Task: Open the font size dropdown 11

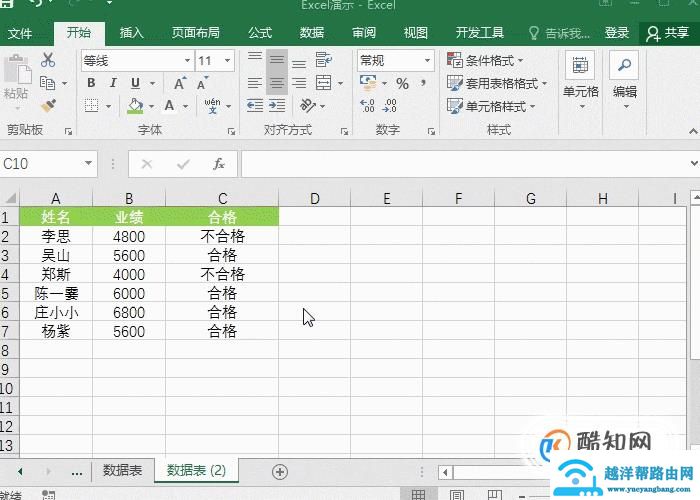Action: pyautogui.click(x=227, y=61)
